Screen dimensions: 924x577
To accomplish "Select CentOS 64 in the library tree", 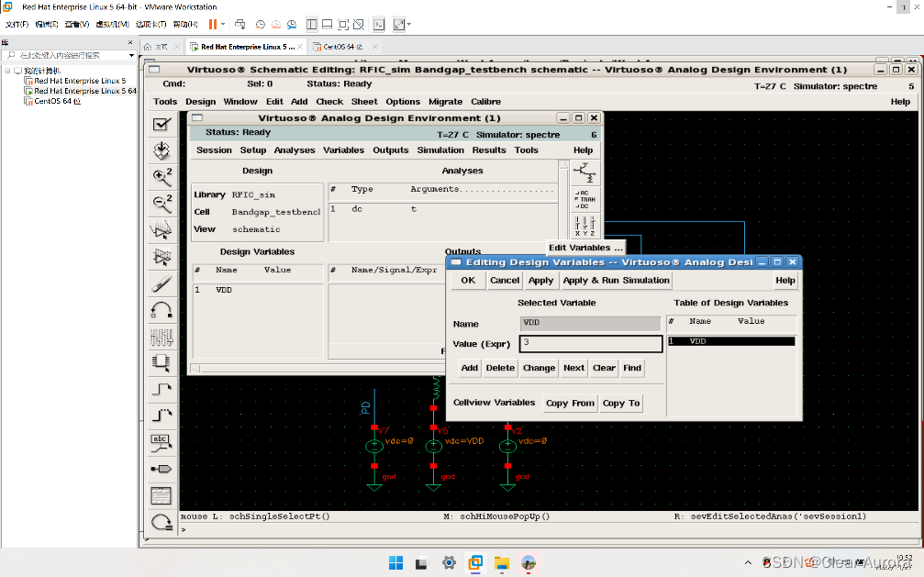I will (57, 101).
